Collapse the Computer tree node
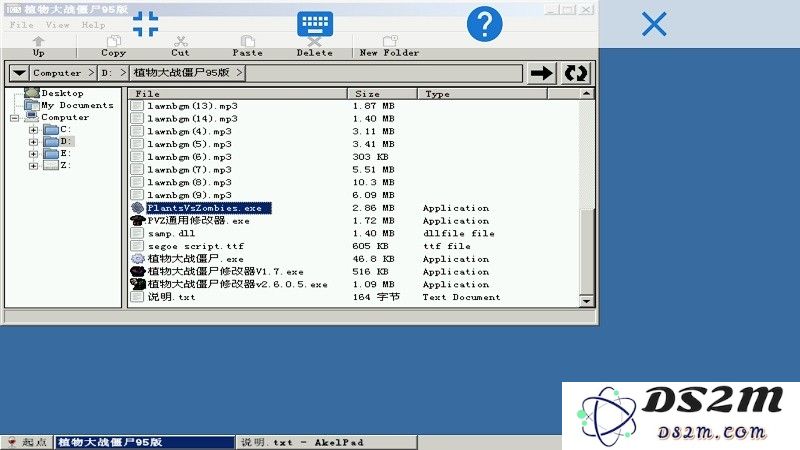 click(x=15, y=118)
